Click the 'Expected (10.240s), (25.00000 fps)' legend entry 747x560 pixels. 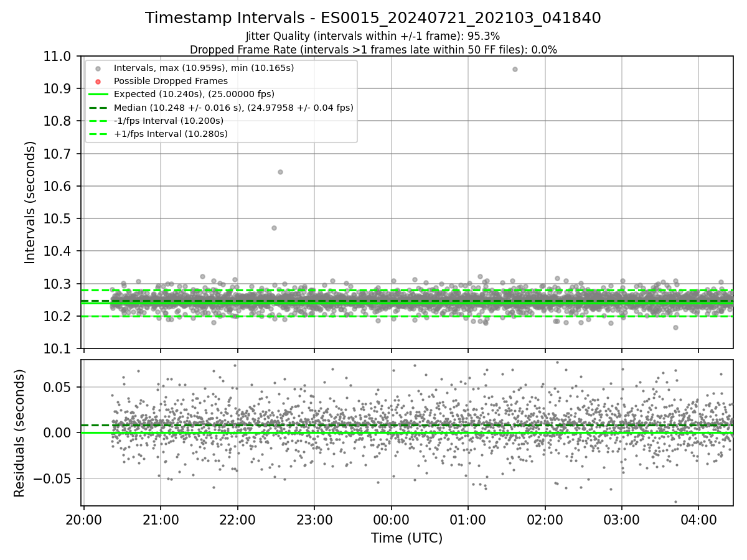(x=194, y=94)
